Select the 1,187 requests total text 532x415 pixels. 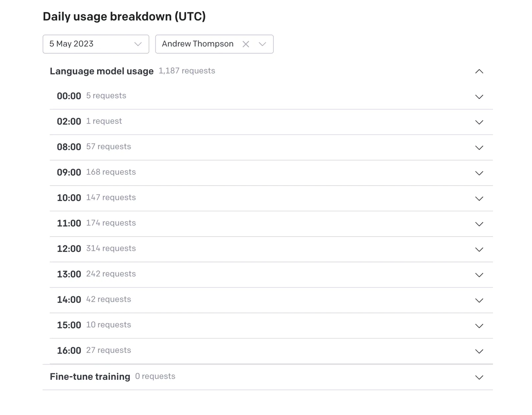point(187,71)
